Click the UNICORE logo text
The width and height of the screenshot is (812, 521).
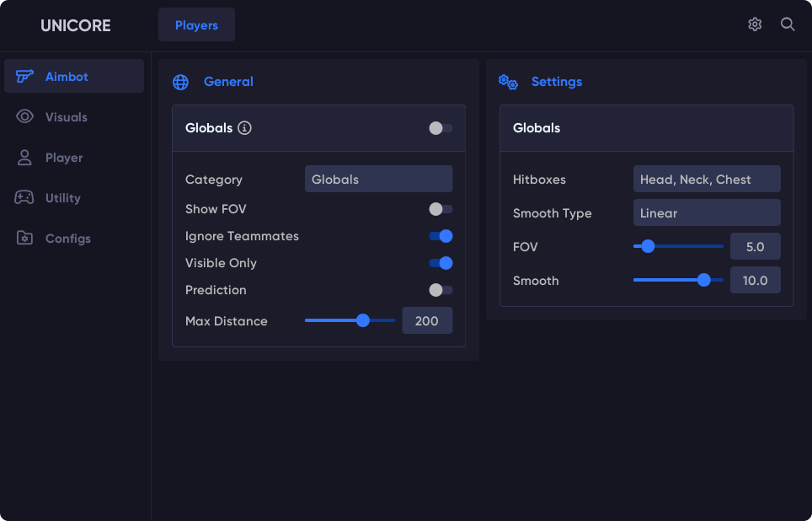[x=75, y=25]
